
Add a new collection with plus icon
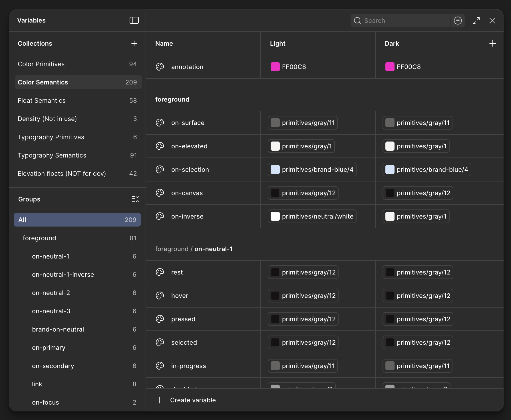point(134,43)
